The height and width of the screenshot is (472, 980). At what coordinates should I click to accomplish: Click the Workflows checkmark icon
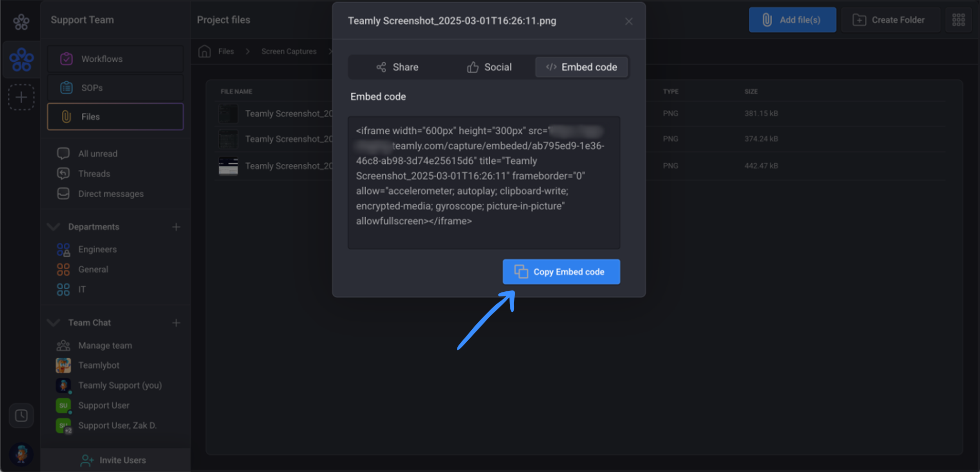(66, 59)
